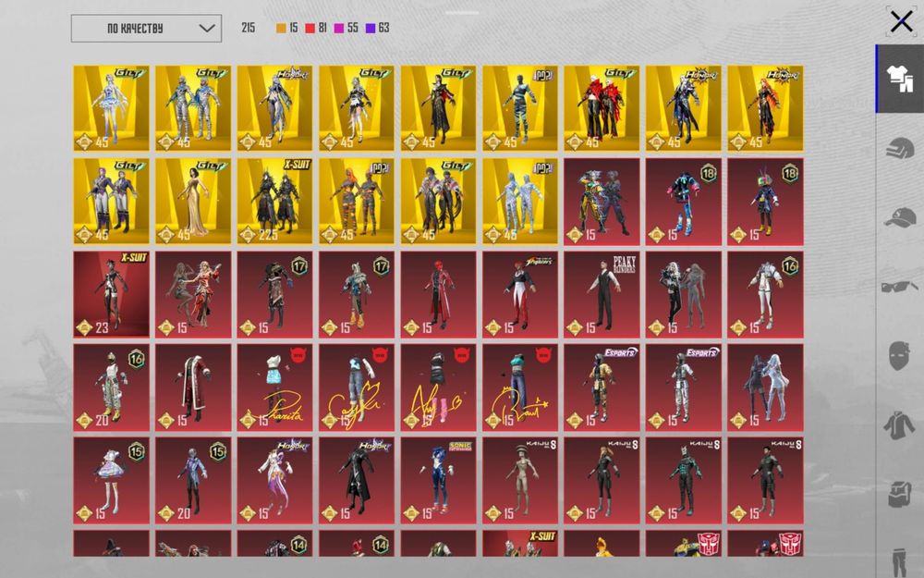Choose the orange mummy pair gold card
The image size is (924, 578).
point(357,201)
